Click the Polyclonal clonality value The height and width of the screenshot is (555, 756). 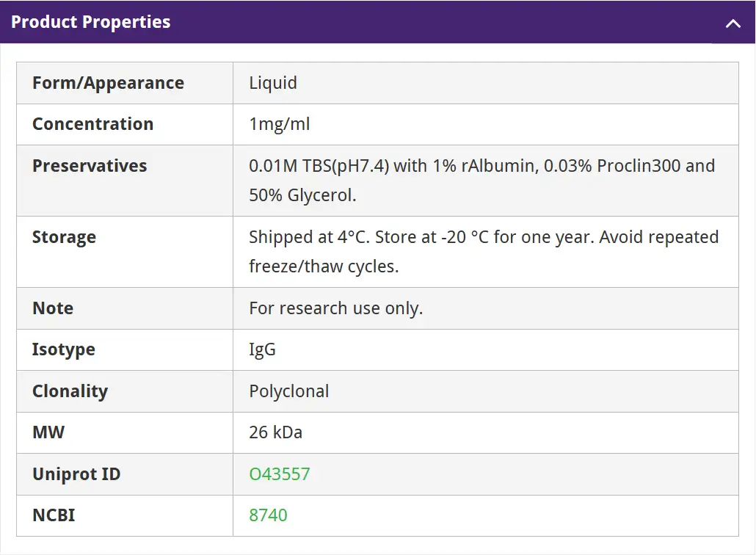[x=288, y=391]
